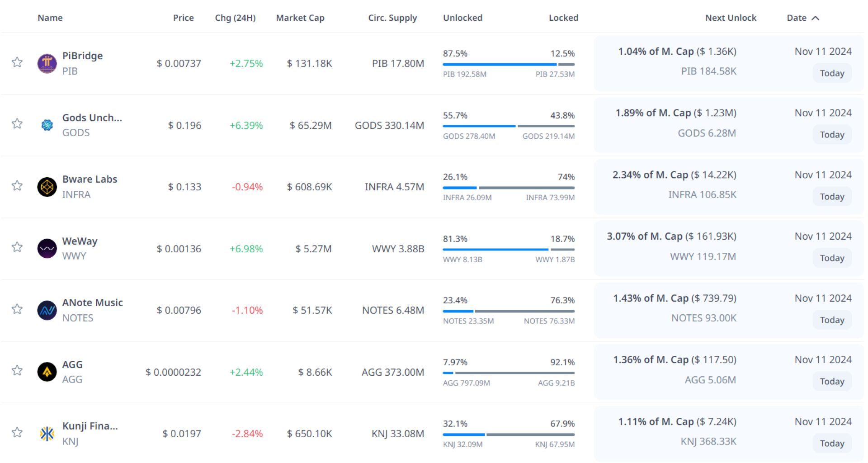Sort by the Price column header
The height and width of the screenshot is (463, 868).
(183, 18)
